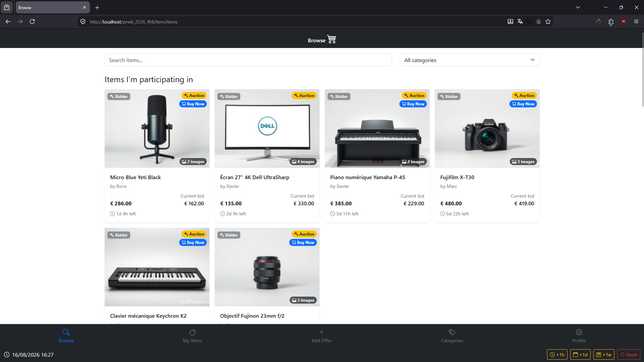Open the list all tabs arrow
Image resolution: width=644 pixels, height=362 pixels.
tap(578, 7)
